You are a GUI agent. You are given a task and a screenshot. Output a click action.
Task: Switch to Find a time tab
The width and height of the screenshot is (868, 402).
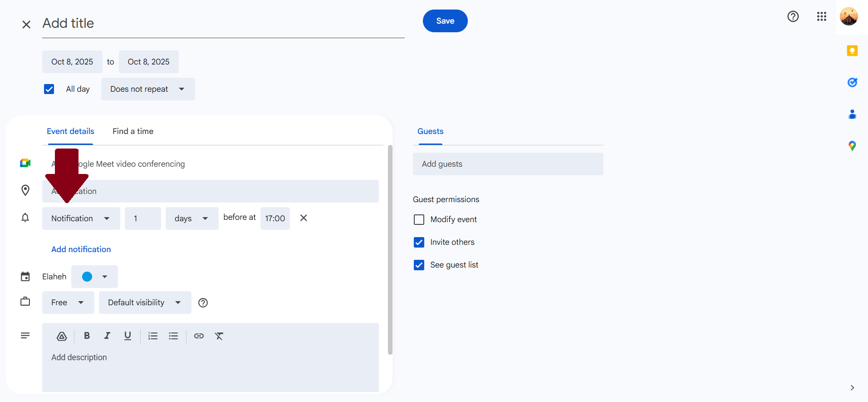133,131
